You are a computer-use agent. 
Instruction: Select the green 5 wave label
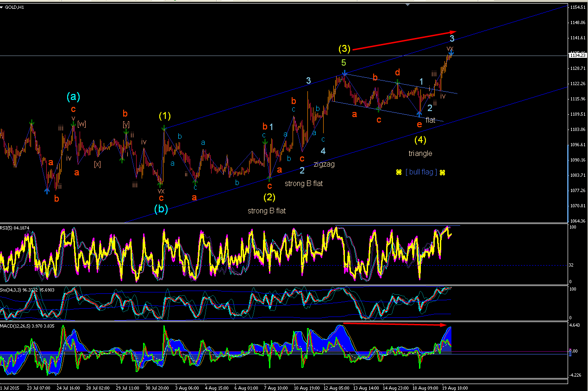tap(344, 62)
